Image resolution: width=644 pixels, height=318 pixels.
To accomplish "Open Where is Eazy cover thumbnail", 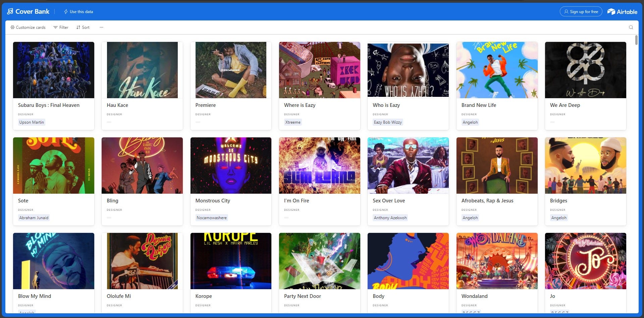I will click(x=320, y=70).
